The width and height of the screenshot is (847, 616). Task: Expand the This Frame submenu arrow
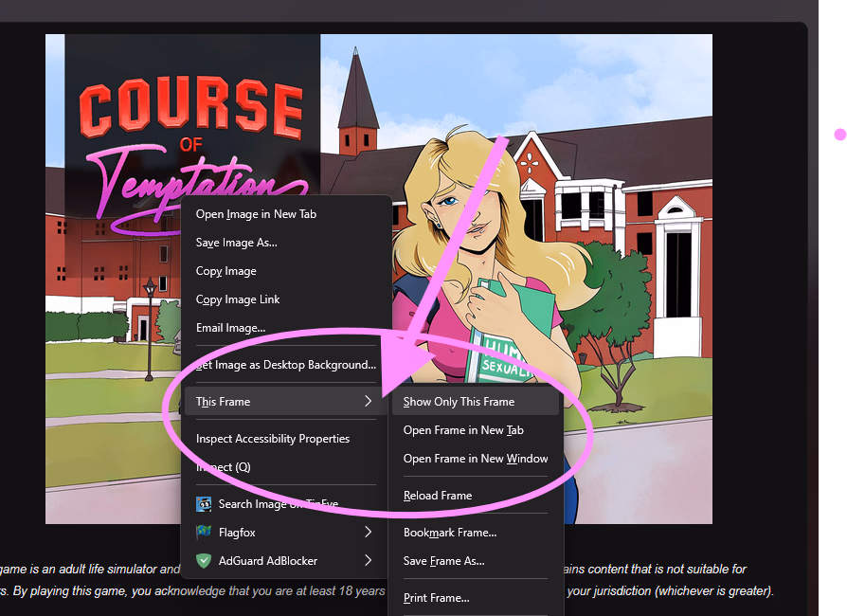(368, 401)
